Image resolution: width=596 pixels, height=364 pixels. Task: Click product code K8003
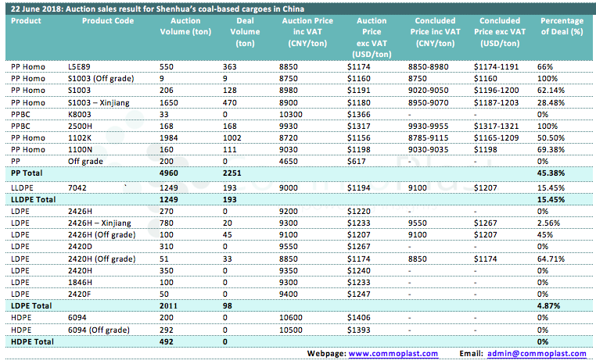[81, 113]
